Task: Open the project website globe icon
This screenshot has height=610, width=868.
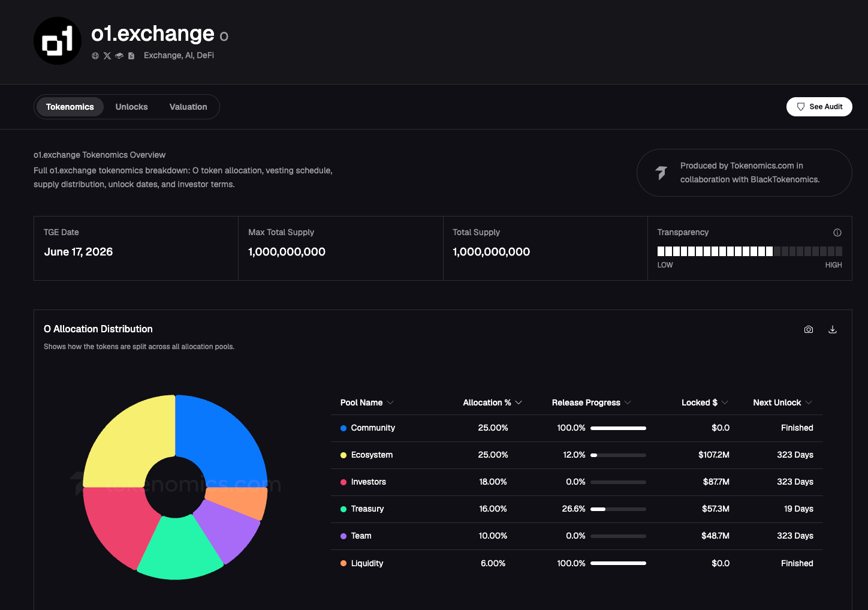Action: click(95, 56)
